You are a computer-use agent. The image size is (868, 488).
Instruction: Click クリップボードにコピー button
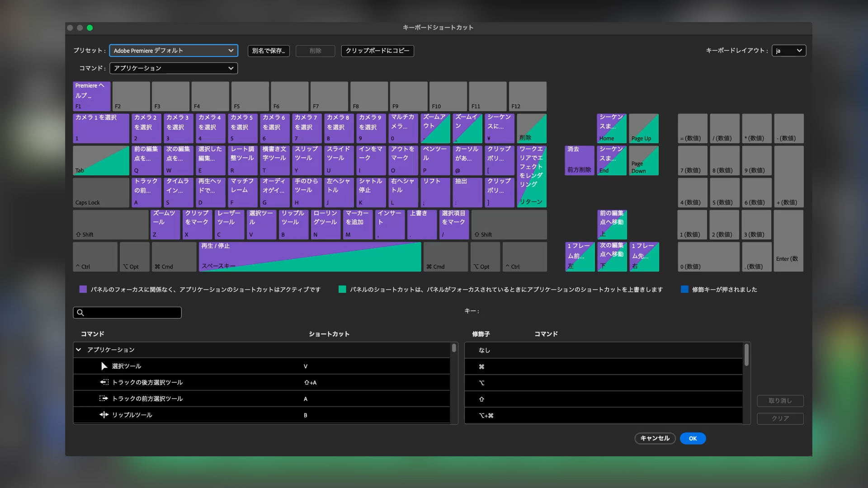377,51
